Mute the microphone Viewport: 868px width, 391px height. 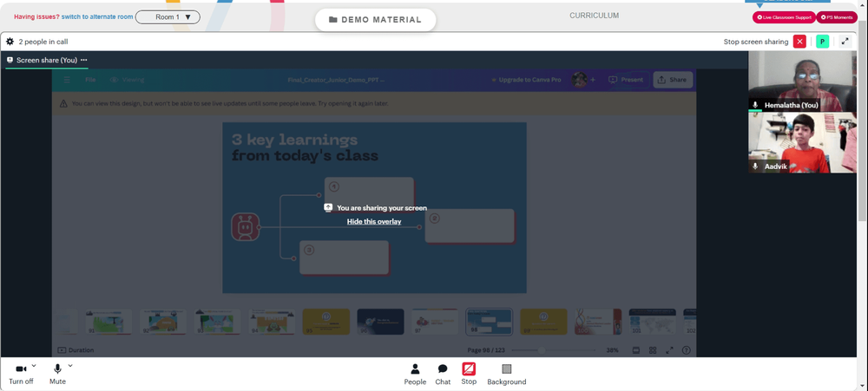pyautogui.click(x=57, y=374)
